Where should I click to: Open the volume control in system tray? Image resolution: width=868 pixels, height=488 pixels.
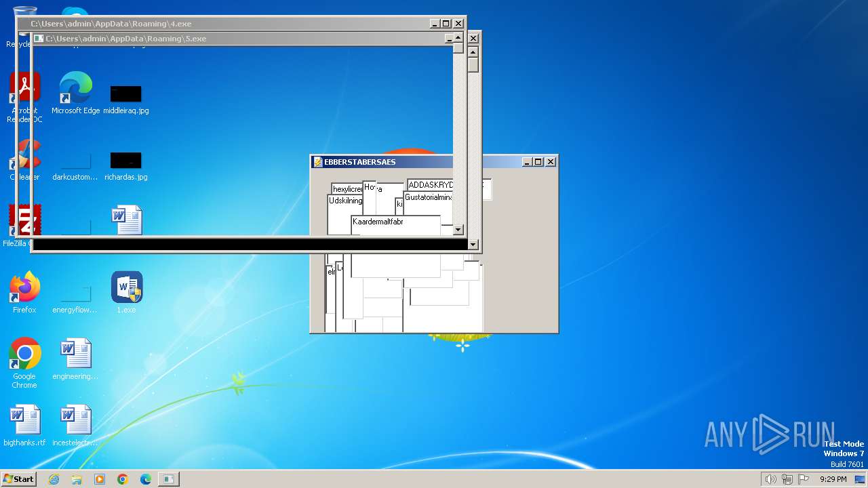[771, 479]
